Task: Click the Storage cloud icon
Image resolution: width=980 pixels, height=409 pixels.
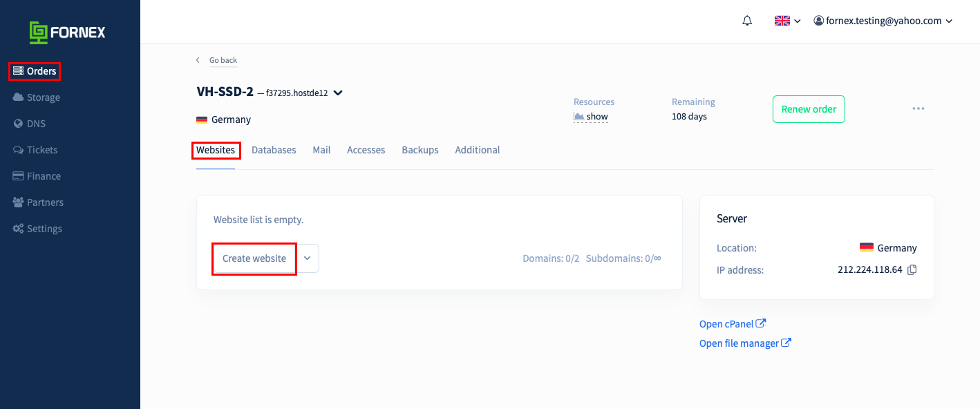Action: coord(19,97)
